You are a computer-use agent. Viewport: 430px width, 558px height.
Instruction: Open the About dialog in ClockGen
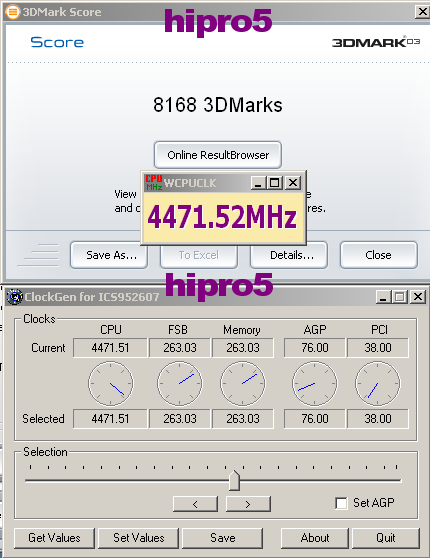(315, 538)
